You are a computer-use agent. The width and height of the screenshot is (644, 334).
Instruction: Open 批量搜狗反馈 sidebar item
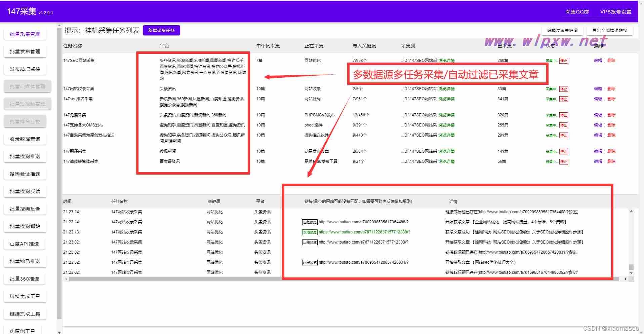pos(25,191)
